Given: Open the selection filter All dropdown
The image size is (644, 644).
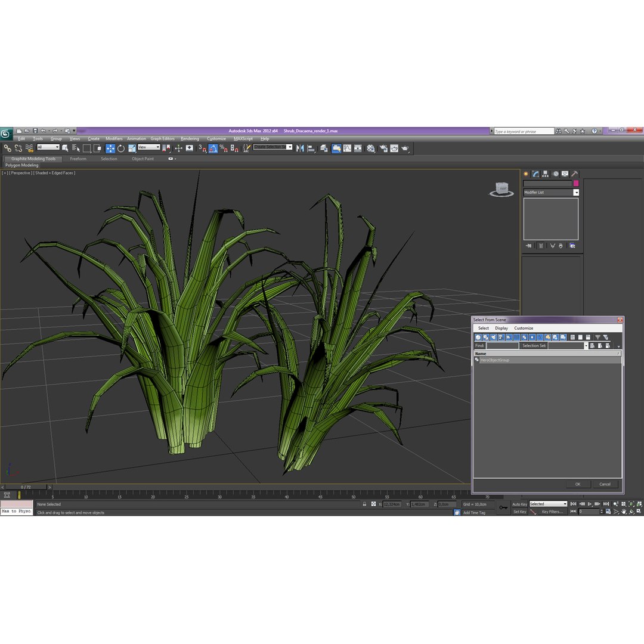Looking at the screenshot, I should tap(48, 147).
